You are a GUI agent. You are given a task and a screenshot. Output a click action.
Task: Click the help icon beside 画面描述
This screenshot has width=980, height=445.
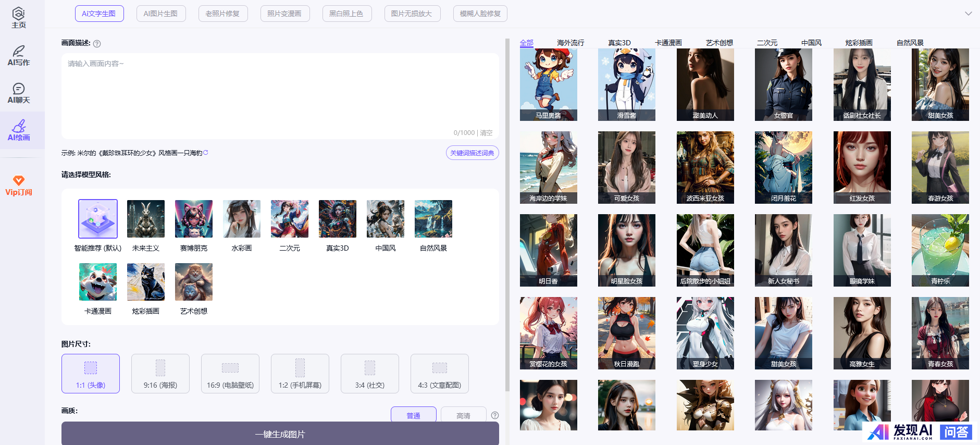tap(97, 44)
